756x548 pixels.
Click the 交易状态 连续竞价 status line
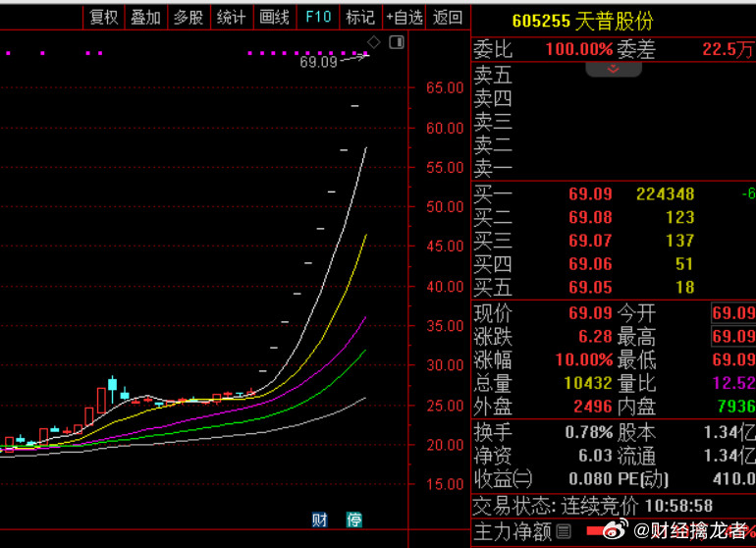[x=593, y=506]
